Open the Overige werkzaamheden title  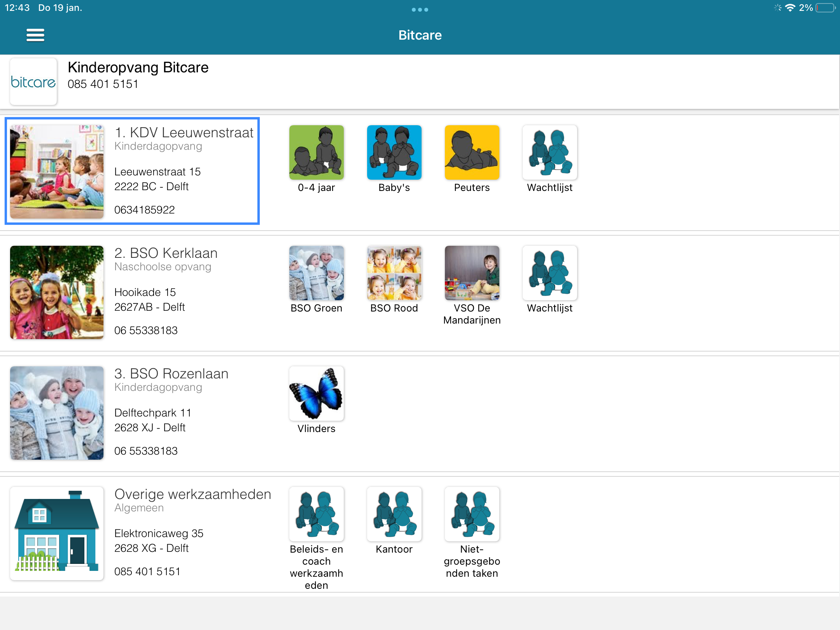point(193,494)
